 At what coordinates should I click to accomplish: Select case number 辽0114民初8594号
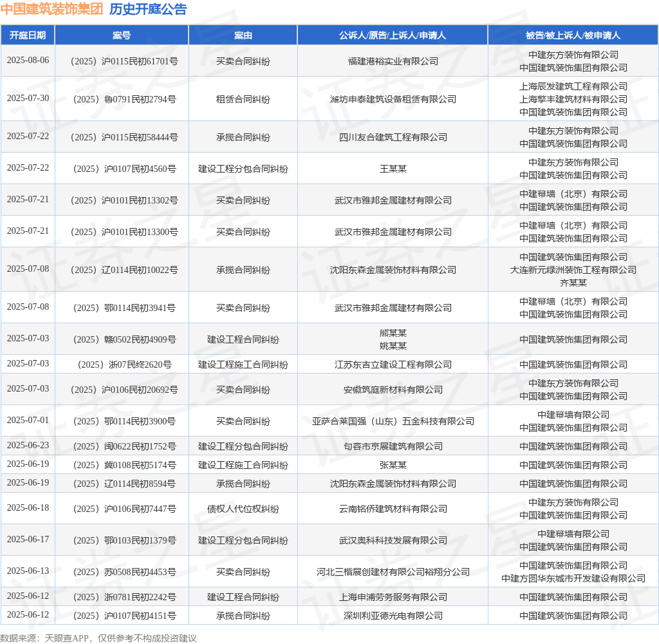124,484
